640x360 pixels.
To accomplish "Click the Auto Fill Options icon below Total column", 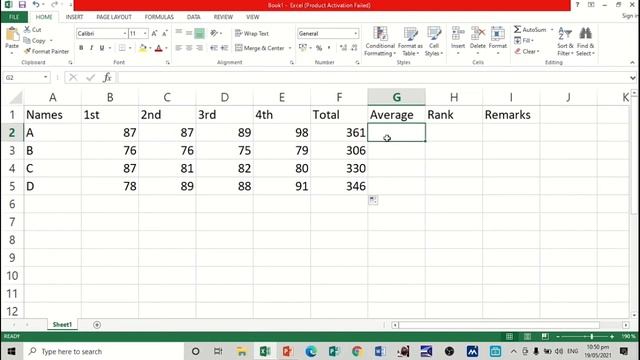I will (373, 200).
